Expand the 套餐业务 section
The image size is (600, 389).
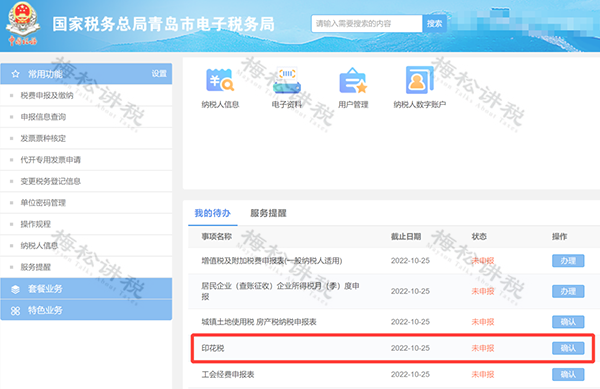(86, 289)
